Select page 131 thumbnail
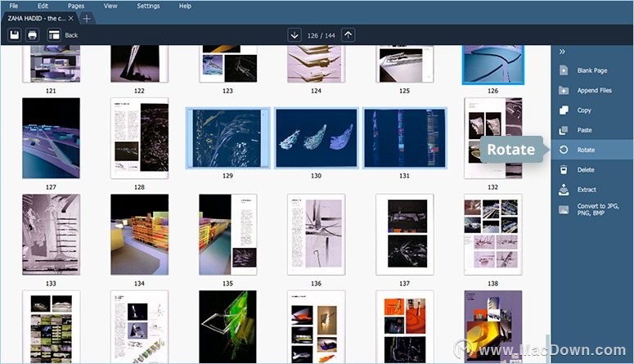Screen dimensions: 634x364 404,138
